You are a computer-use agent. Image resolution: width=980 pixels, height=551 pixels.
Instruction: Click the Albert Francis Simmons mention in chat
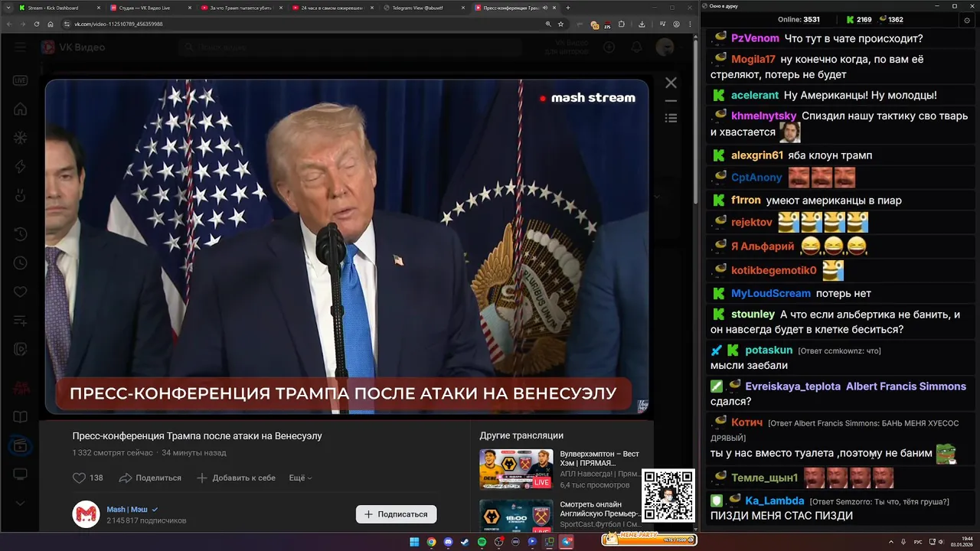pyautogui.click(x=906, y=386)
